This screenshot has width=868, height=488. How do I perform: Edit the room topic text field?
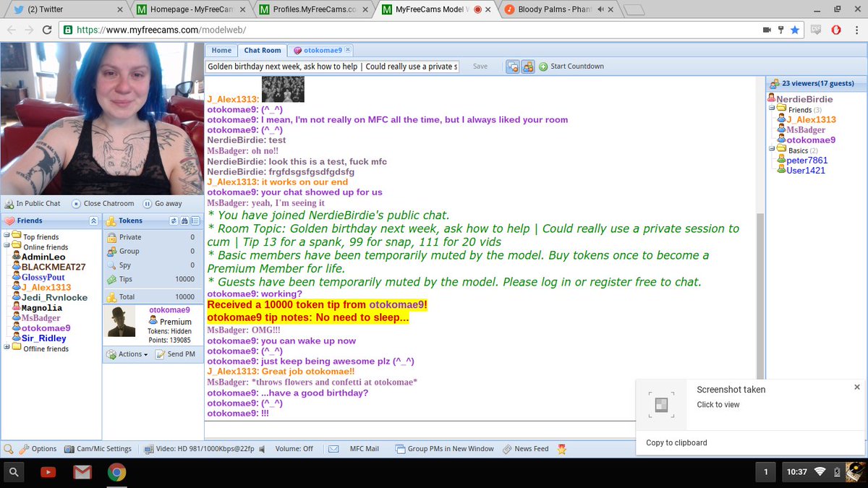pos(333,66)
